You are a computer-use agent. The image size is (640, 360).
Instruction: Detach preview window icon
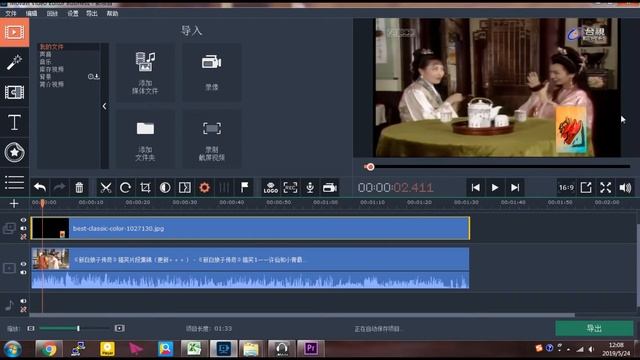(x=586, y=187)
